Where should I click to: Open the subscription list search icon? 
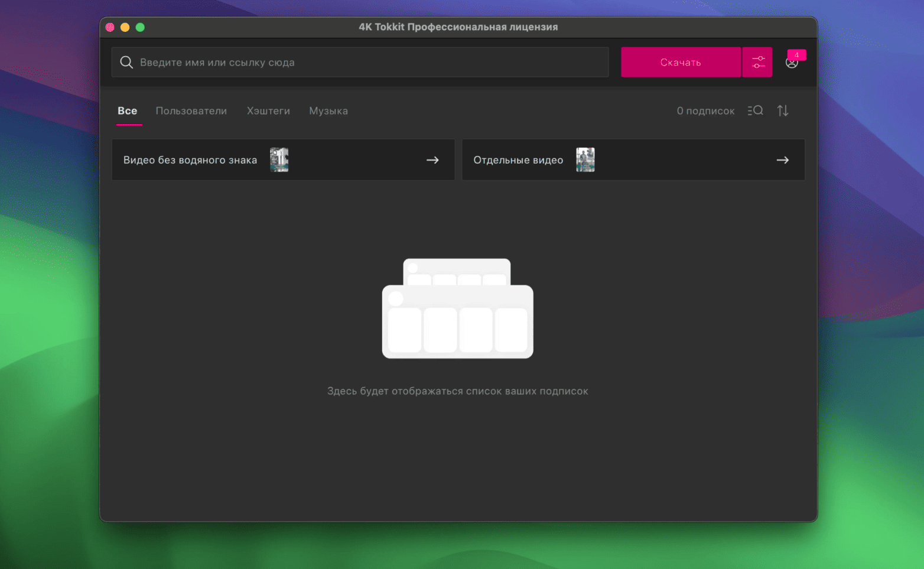(x=755, y=110)
